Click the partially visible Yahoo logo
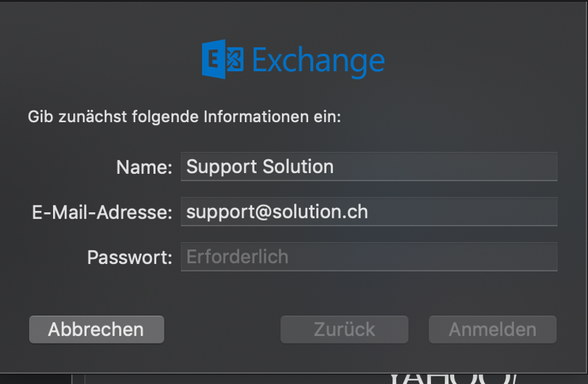588x384 pixels. [453, 378]
